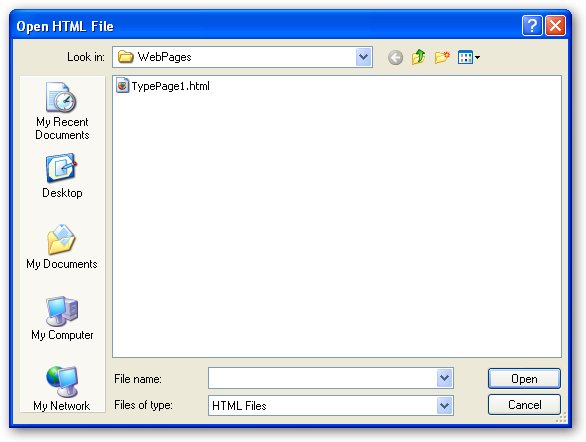Viewport: 586px width, 442px height.
Task: Expand the Look in dropdown arrow
Action: (x=364, y=57)
